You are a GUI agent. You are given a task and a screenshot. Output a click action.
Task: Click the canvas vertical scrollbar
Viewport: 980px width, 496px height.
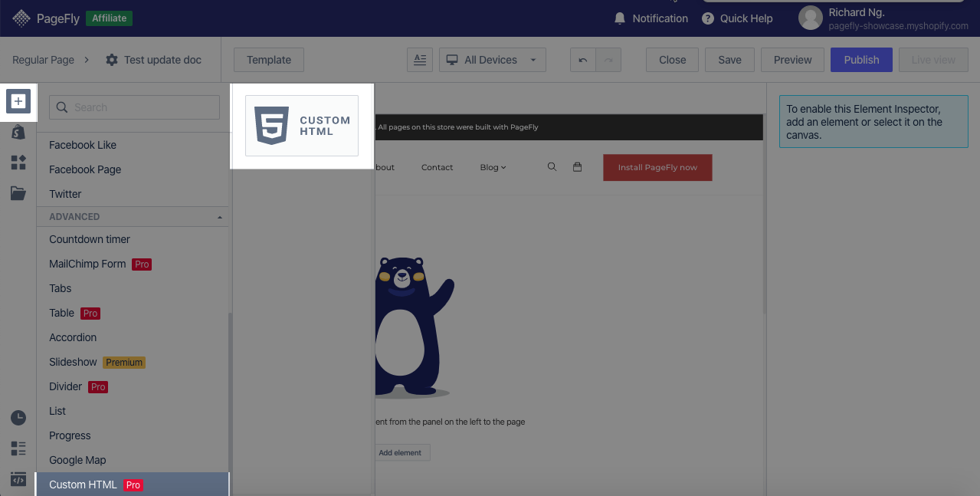point(764,215)
